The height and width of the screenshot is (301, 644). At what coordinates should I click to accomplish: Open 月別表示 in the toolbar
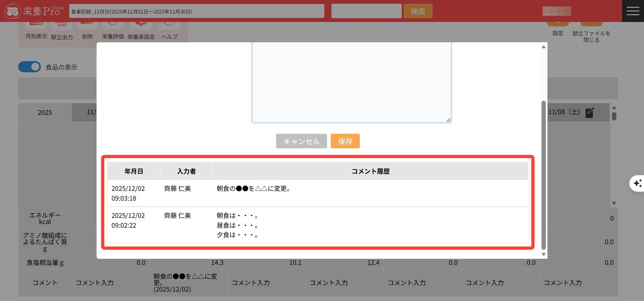pos(36,30)
